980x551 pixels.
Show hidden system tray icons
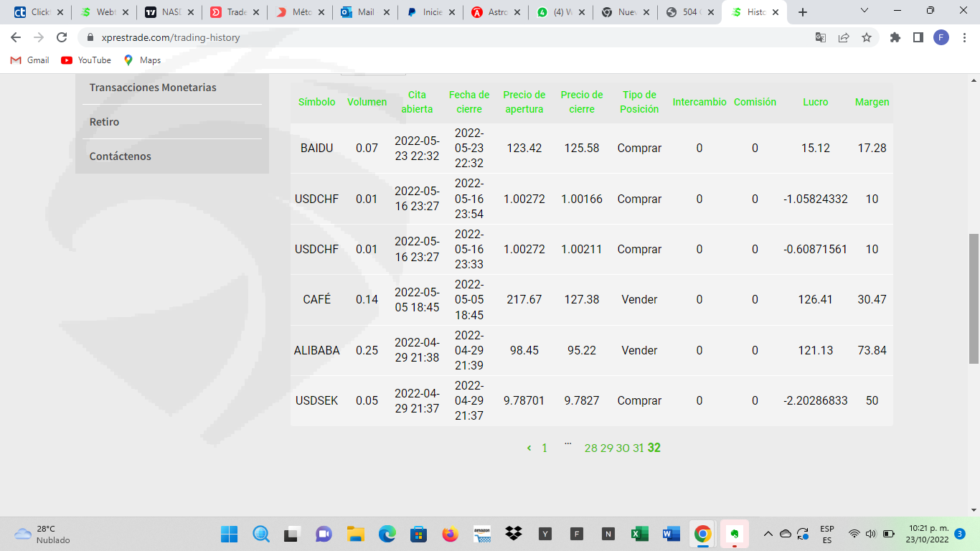pyautogui.click(x=768, y=534)
